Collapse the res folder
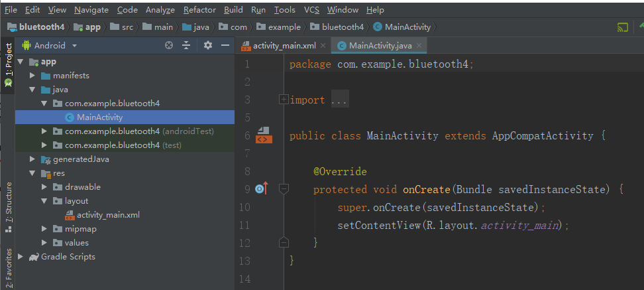The image size is (644, 290). 32,173
